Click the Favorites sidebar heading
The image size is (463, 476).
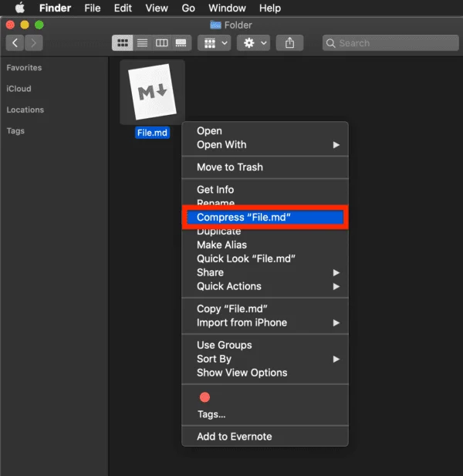24,67
